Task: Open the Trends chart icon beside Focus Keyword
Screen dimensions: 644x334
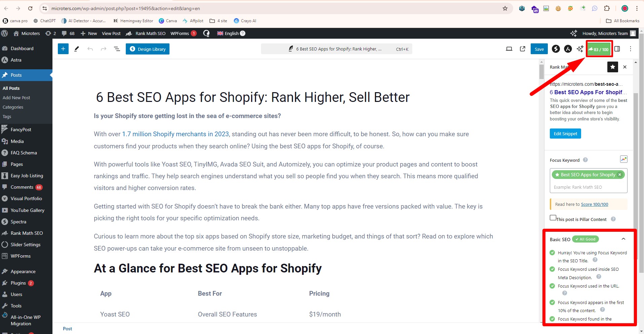Action: (x=623, y=159)
